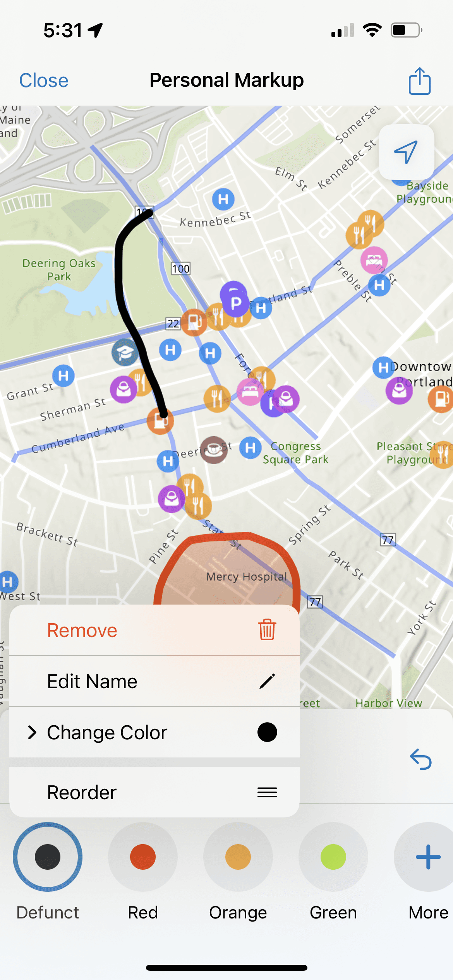Tap the reorder handle icon
Image resolution: width=453 pixels, height=980 pixels.
(267, 792)
